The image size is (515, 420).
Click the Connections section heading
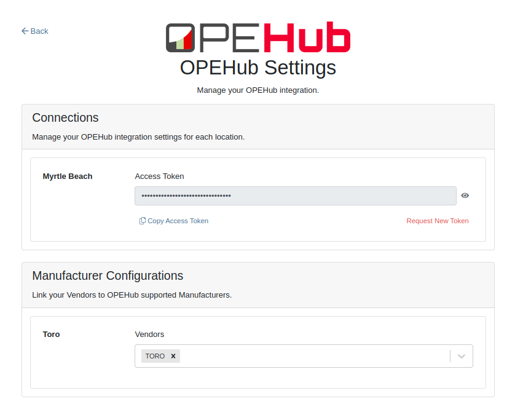pos(65,117)
